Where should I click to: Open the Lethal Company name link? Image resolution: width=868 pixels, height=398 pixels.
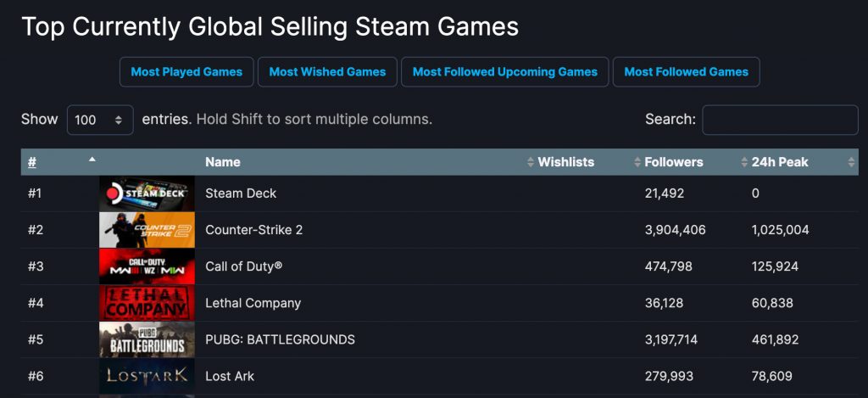pyautogui.click(x=253, y=303)
